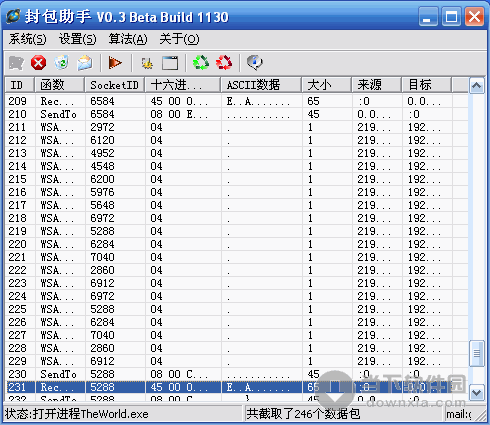The image size is (490, 425).
Task: Select packet row 210 SendTo
Action: click(x=237, y=114)
